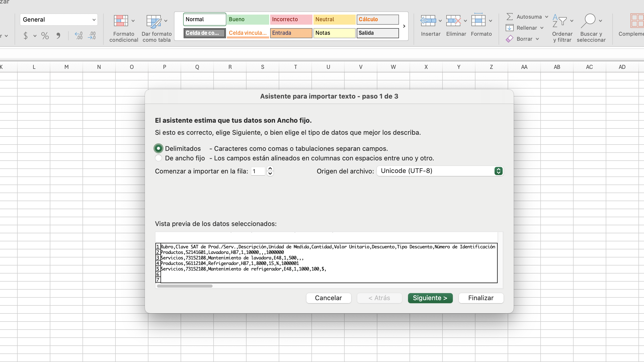Open the Origen del archivo encoding dropdown
This screenshot has height=362, width=644.
pos(440,171)
